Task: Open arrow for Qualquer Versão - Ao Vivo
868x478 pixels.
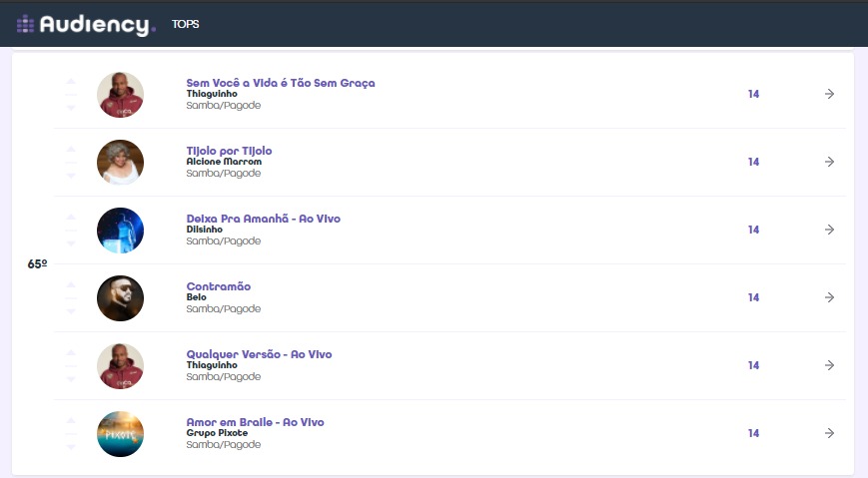Action: pos(829,365)
